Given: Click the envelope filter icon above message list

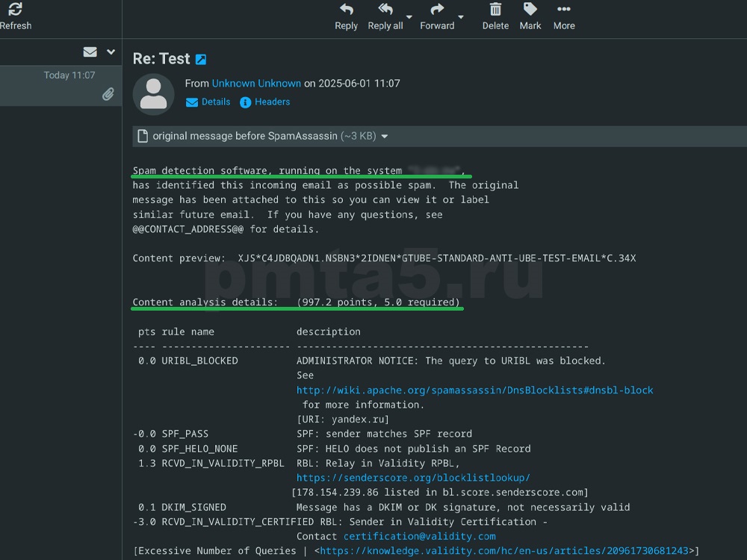Looking at the screenshot, I should click(90, 52).
